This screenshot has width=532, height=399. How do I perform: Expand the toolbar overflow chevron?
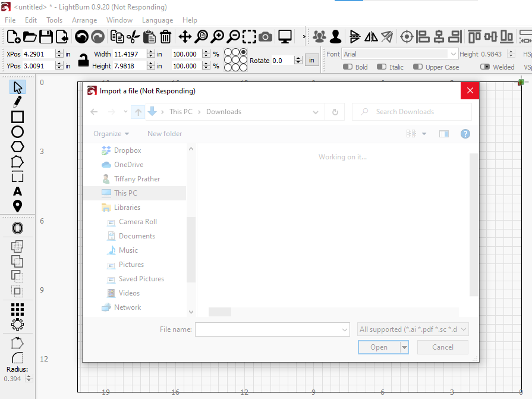pyautogui.click(x=304, y=36)
